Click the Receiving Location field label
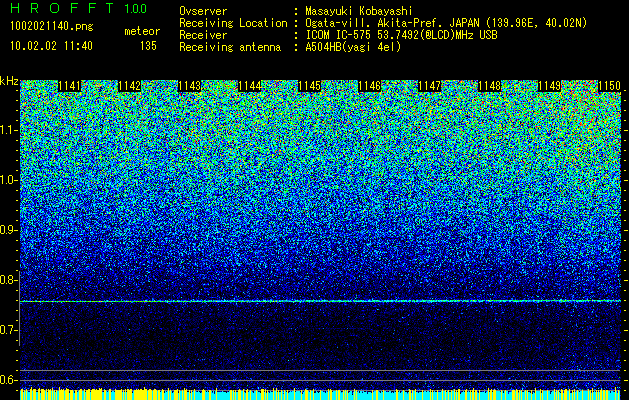Screen dimensions: 629x400 [233, 23]
